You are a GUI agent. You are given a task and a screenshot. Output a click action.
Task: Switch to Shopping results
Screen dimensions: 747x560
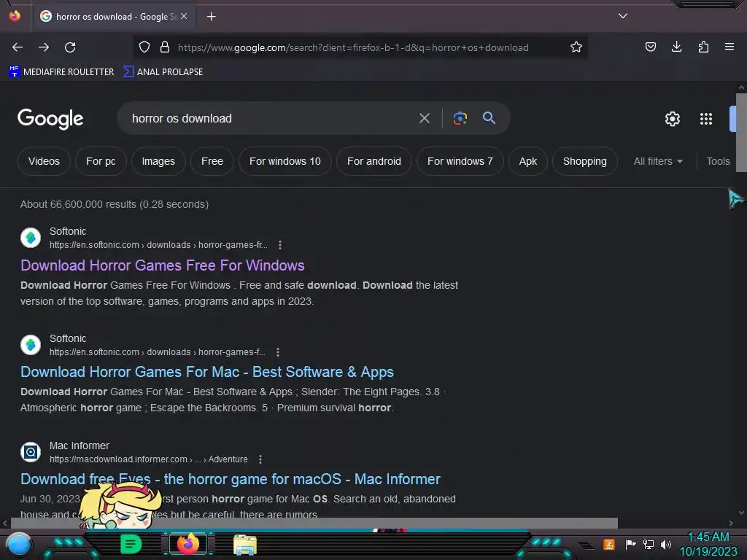coord(584,161)
